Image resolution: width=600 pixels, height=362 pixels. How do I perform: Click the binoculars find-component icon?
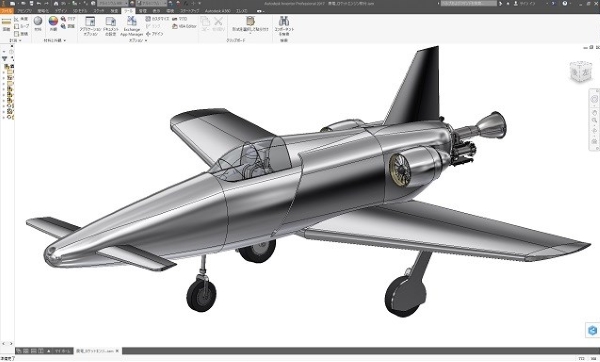pyautogui.click(x=284, y=26)
